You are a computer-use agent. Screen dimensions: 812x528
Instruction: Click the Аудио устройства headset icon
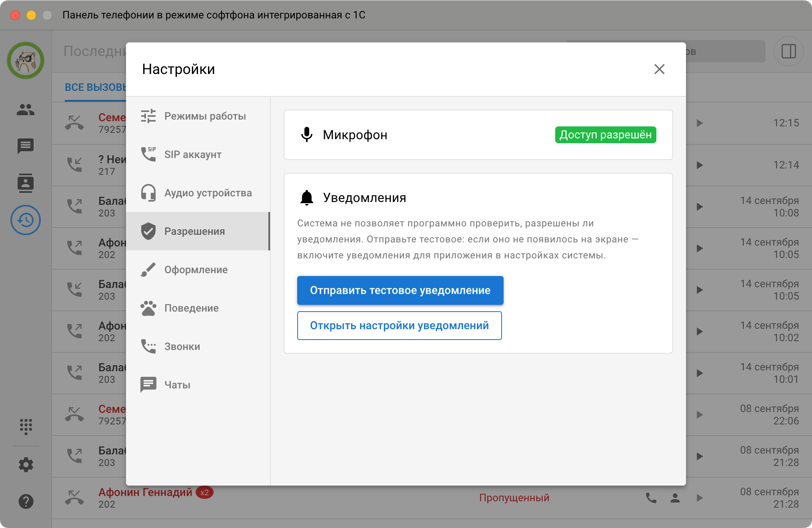click(x=148, y=193)
